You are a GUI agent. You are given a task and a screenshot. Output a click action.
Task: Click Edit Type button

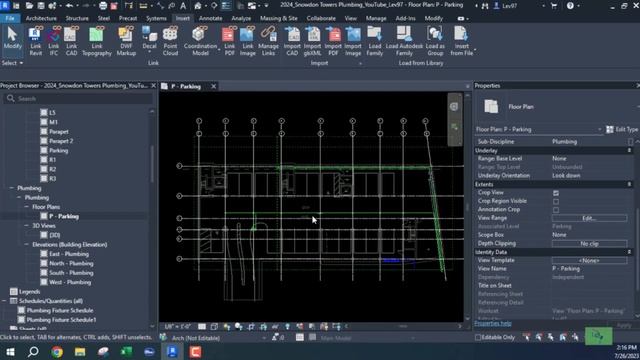622,129
